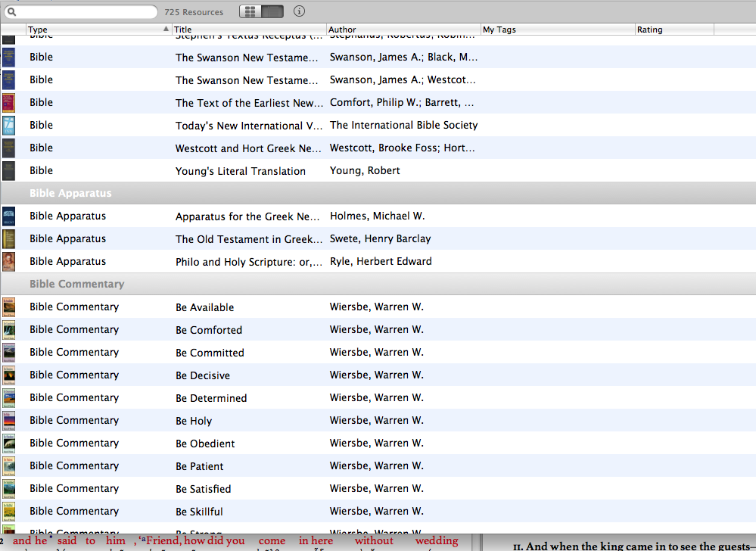Select Be Patient cover icon
The image size is (756, 551).
click(x=8, y=465)
